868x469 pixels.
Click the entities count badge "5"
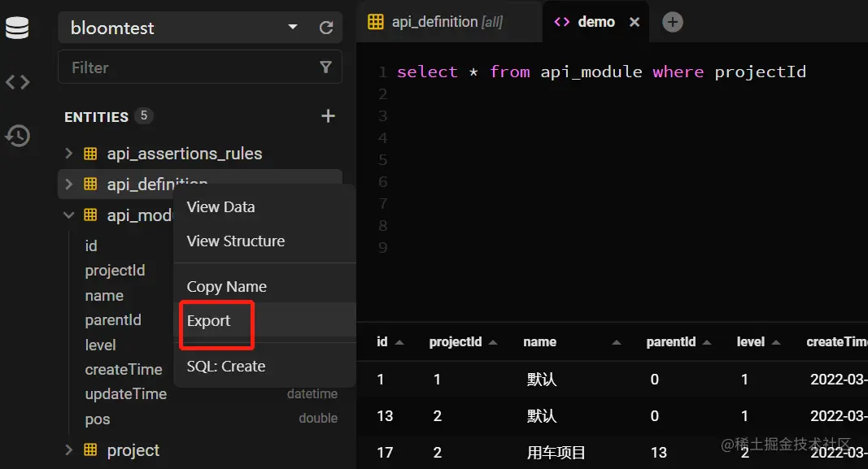[x=144, y=115]
